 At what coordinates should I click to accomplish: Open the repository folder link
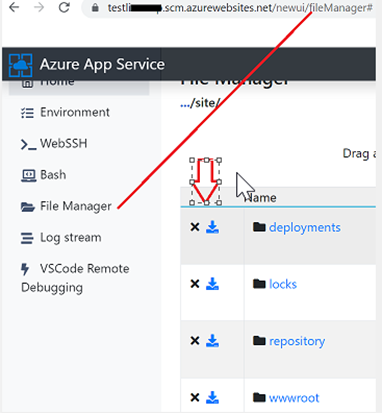pyautogui.click(x=297, y=341)
